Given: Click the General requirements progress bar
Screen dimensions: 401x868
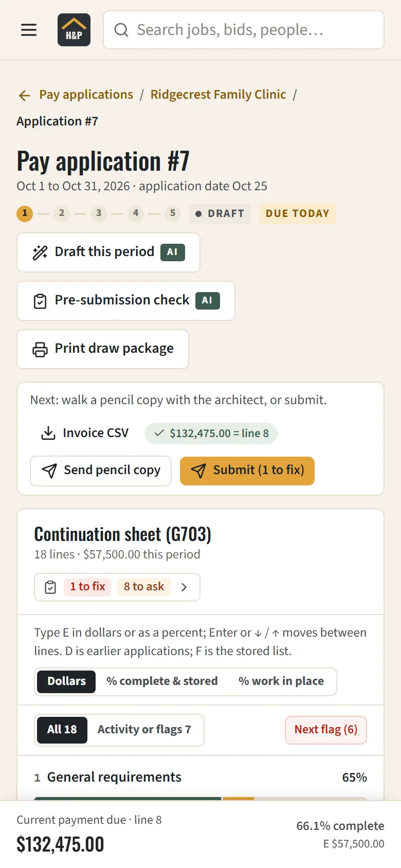Looking at the screenshot, I should 200,799.
